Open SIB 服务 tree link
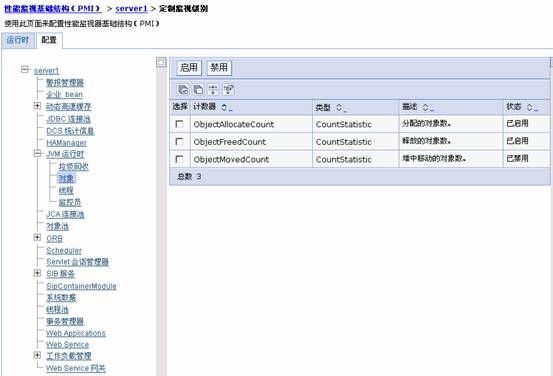The width and height of the screenshot is (553, 376). (61, 274)
